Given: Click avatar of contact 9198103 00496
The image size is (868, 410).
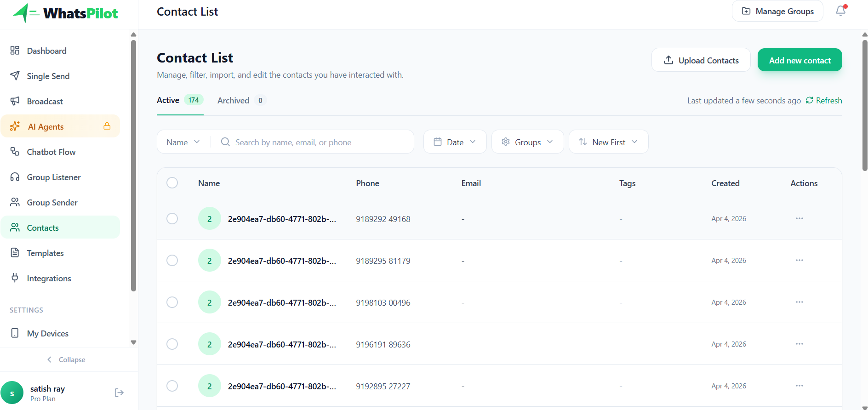Looking at the screenshot, I should point(210,302).
